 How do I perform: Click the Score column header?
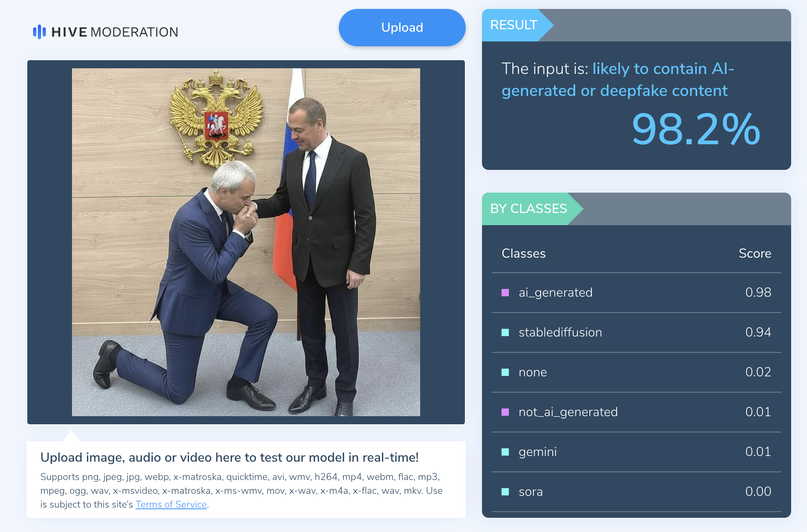pos(755,253)
